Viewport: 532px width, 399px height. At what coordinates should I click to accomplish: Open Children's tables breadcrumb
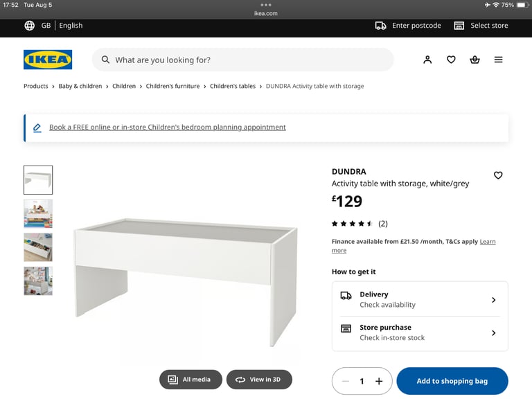[x=233, y=86]
